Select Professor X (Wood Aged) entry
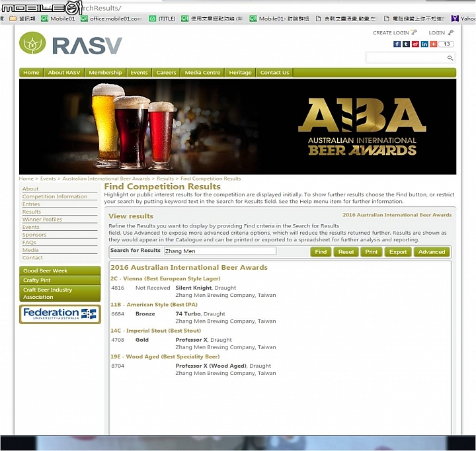 coord(211,366)
